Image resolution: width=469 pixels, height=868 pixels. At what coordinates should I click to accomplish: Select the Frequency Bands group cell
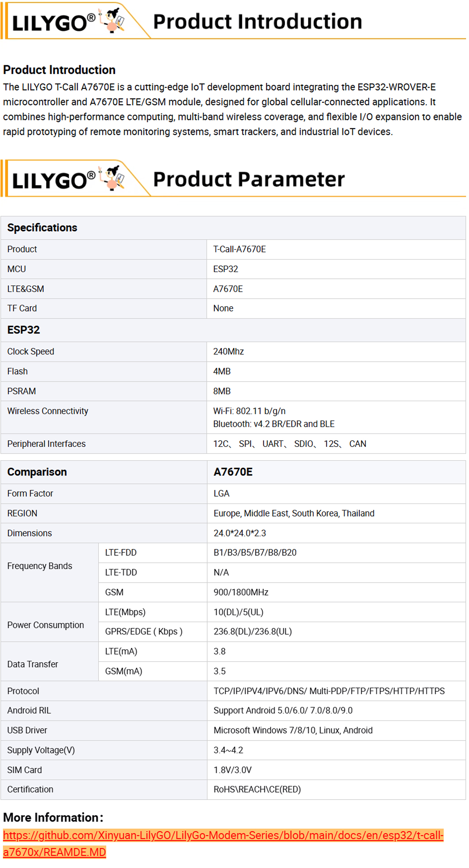40,566
